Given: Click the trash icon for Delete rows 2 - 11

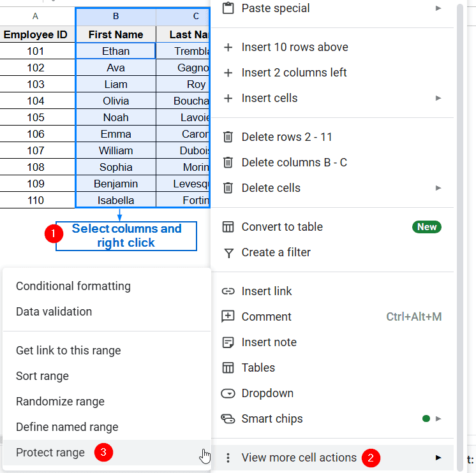Looking at the screenshot, I should tap(228, 137).
